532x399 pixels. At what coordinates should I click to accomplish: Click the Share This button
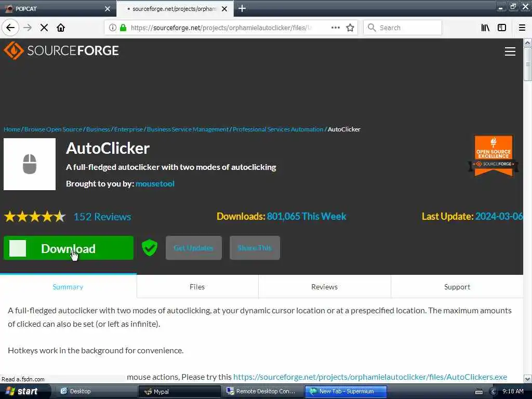tap(255, 248)
